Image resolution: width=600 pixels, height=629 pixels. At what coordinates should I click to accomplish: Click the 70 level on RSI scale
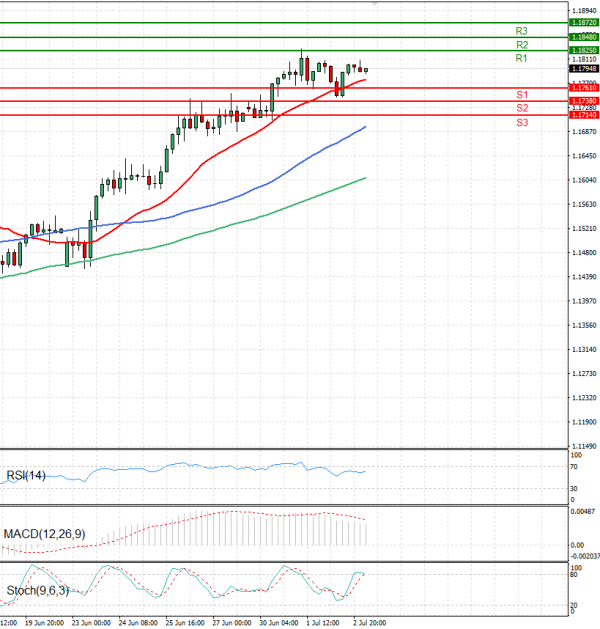574,467
